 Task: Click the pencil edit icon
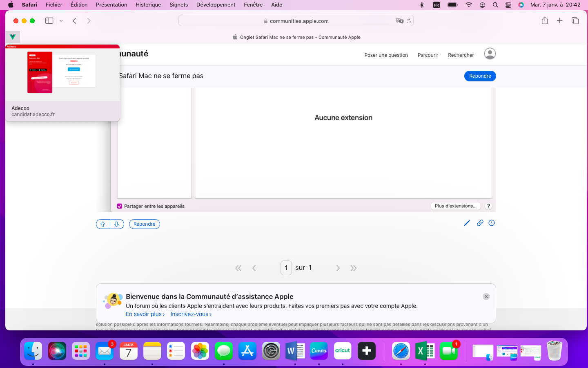click(467, 223)
